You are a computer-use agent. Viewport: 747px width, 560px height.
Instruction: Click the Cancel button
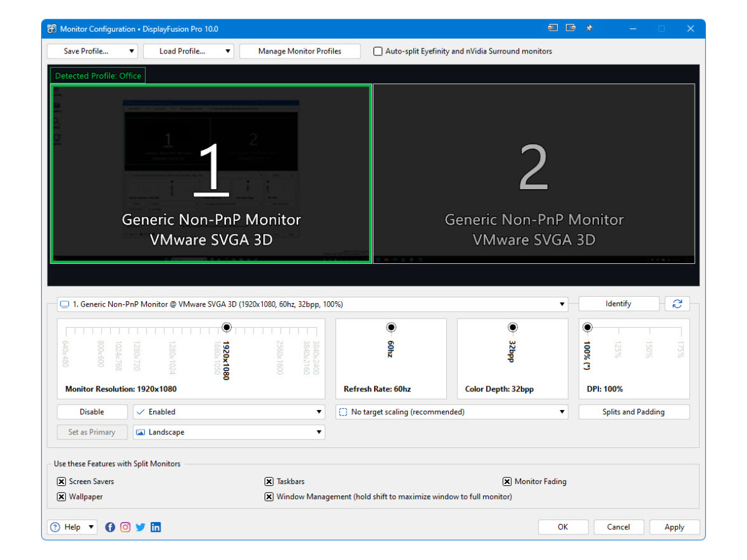(618, 527)
